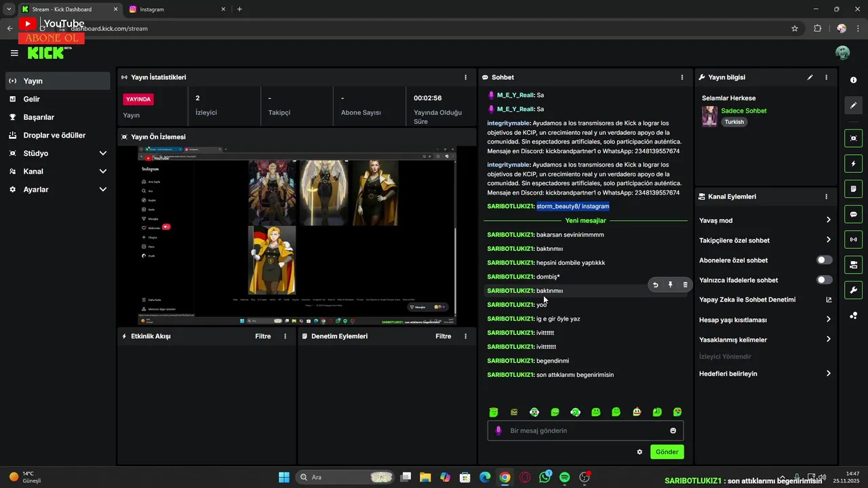Image resolution: width=868 pixels, height=488 pixels.
Task: Click the stream preview video thumbnail
Action: click(296, 235)
